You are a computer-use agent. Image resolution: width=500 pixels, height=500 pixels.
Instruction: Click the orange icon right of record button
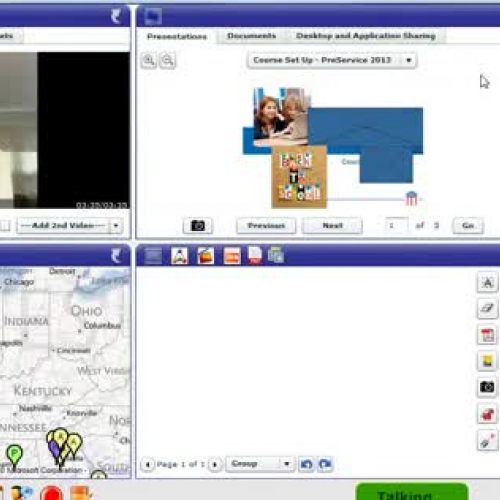click(x=81, y=493)
